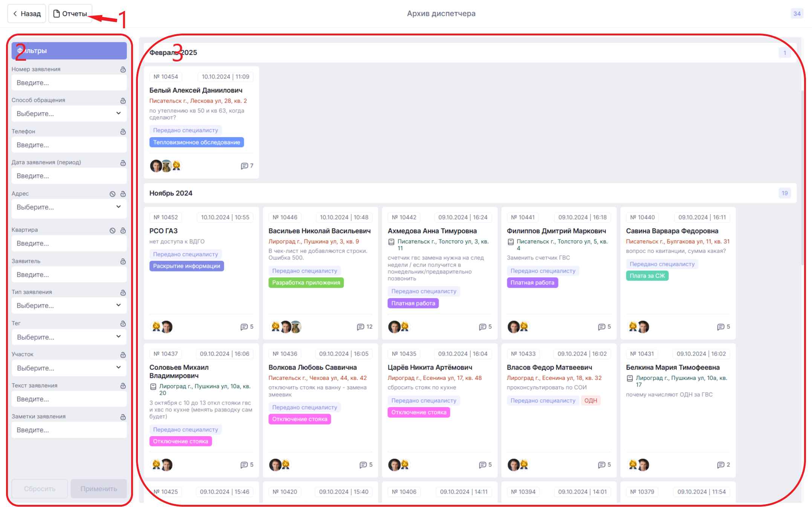Expand the Способ обращения dropdown
Viewport: 812px width, 512px height.
coord(69,113)
